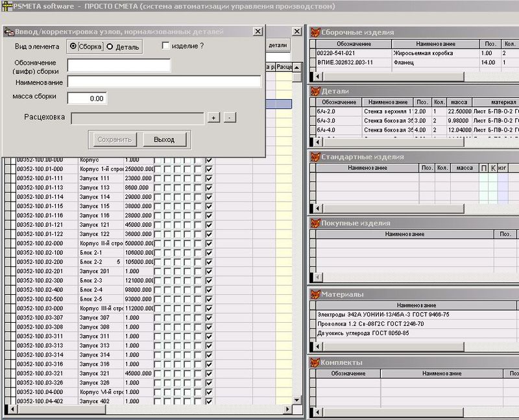Click the fox icon beside Комплекты
The height and width of the screenshot is (420, 519).
315,362
